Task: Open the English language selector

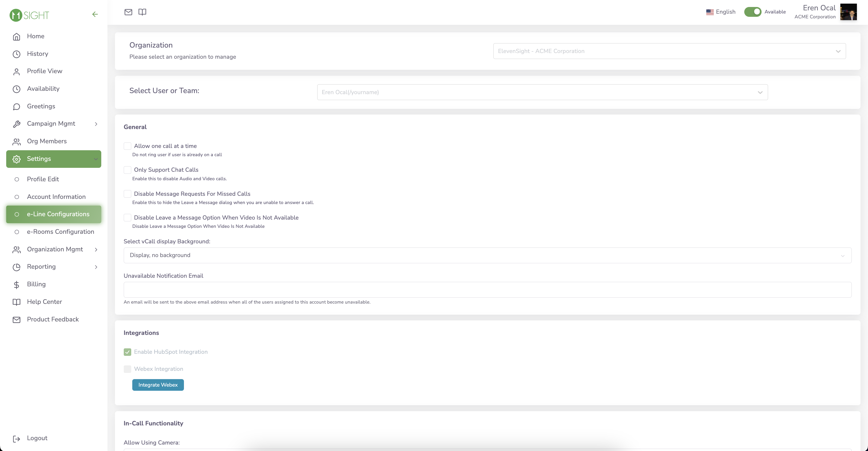Action: 720,12
